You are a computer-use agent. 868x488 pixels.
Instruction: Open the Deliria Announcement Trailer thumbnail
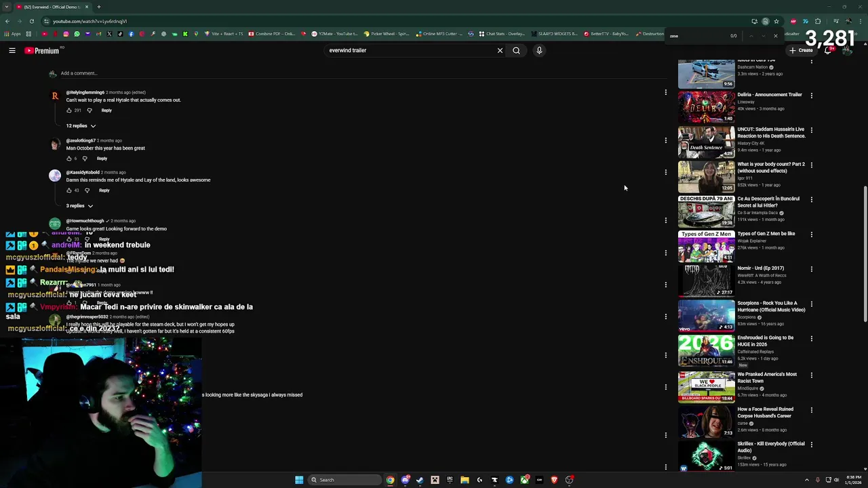(x=706, y=106)
